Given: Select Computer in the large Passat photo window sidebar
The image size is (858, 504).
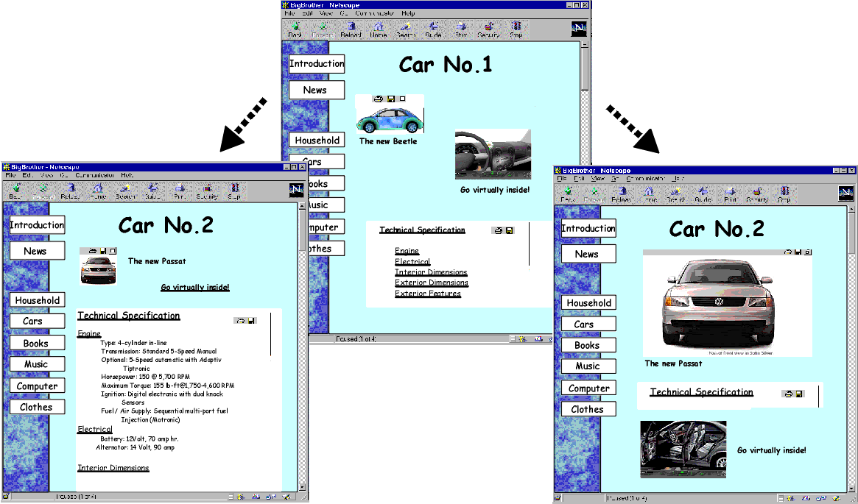Looking at the screenshot, I should tap(588, 388).
